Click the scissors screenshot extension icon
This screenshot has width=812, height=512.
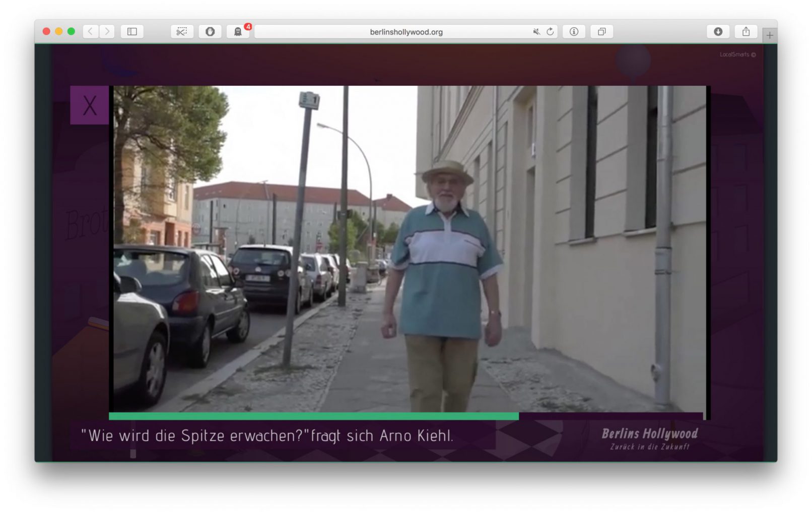[x=182, y=31]
